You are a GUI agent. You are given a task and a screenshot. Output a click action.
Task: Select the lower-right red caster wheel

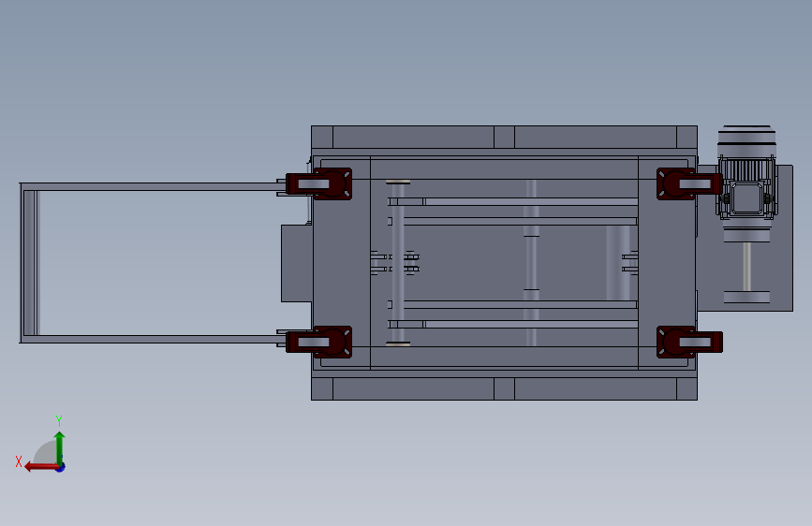pyautogui.click(x=689, y=343)
